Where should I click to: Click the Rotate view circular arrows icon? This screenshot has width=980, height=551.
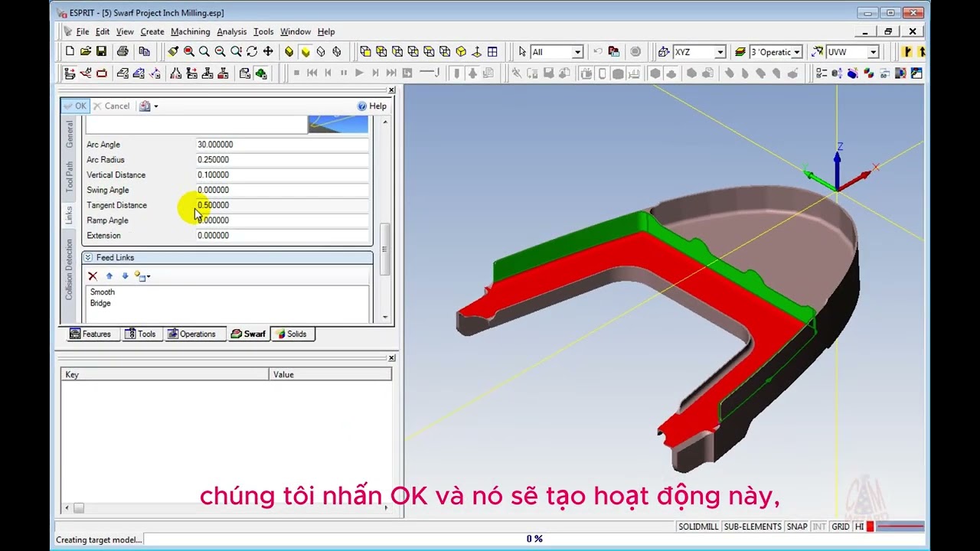(252, 51)
